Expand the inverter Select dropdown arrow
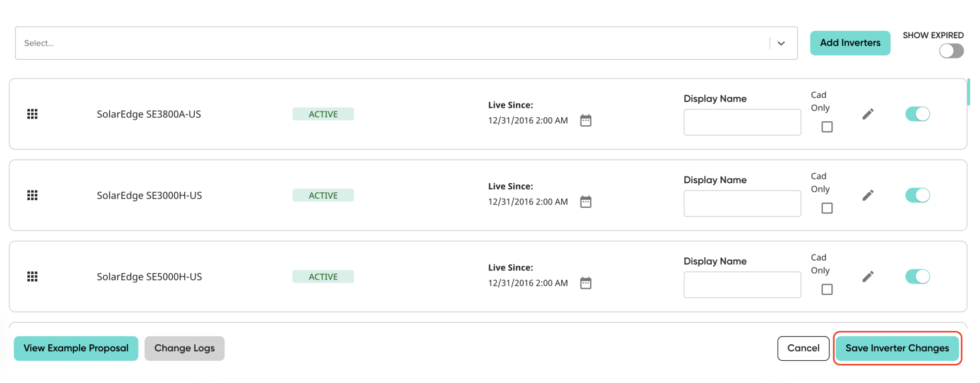This screenshot has width=980, height=383. [x=781, y=43]
